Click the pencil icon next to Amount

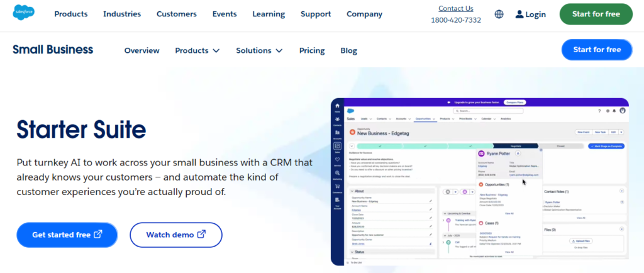(430, 226)
